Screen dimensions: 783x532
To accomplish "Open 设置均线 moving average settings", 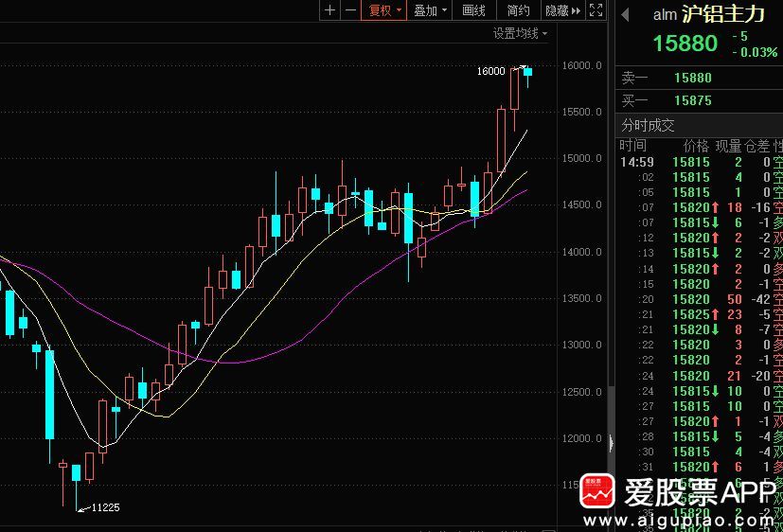I will point(520,33).
